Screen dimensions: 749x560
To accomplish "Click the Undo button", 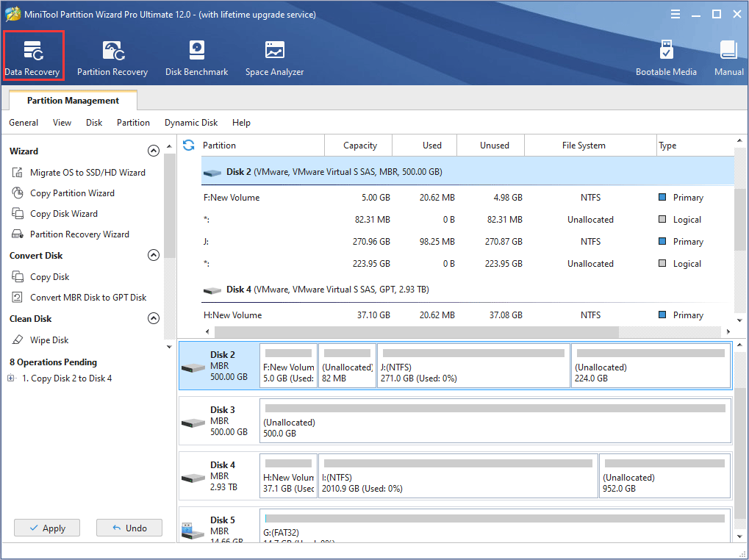I will coord(129,528).
